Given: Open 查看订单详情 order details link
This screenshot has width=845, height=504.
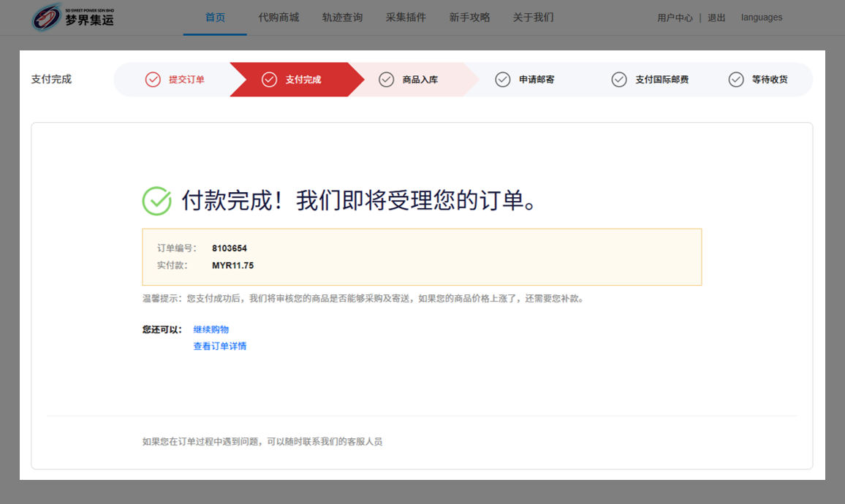Looking at the screenshot, I should [219, 346].
